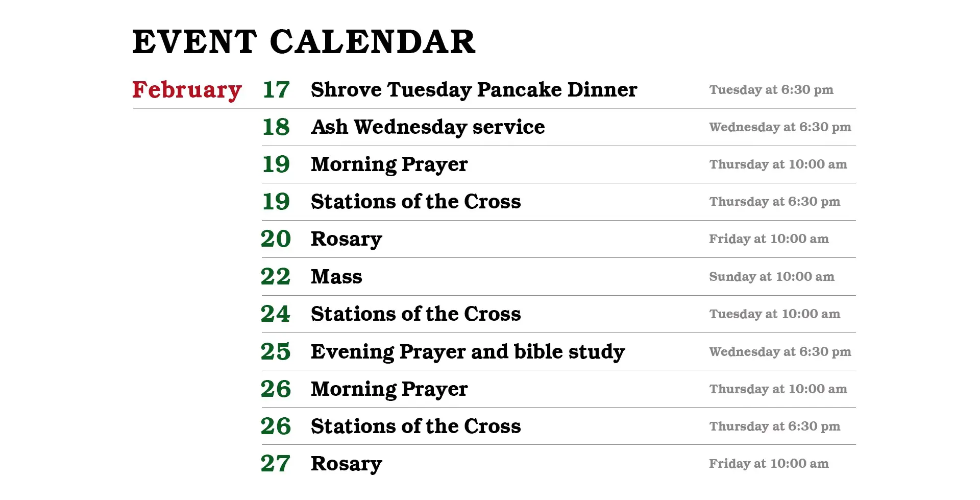Open Morning Prayer on February 26
Image resolution: width=980 pixels, height=500 pixels.
coord(389,389)
